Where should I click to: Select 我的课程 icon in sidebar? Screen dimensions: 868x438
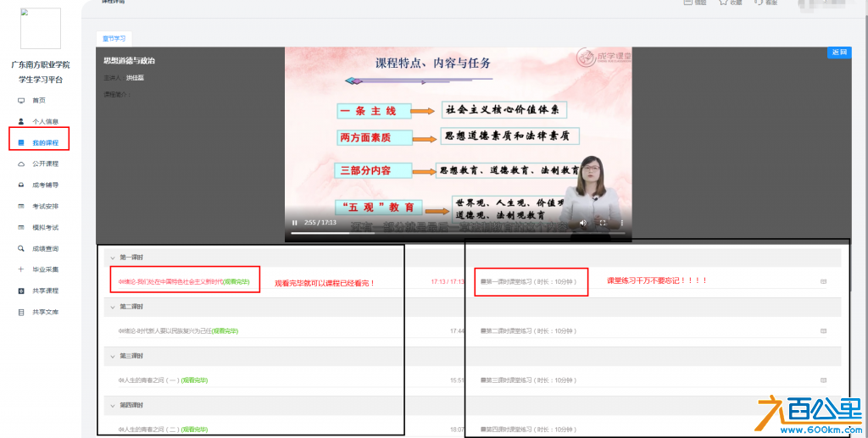(x=21, y=142)
